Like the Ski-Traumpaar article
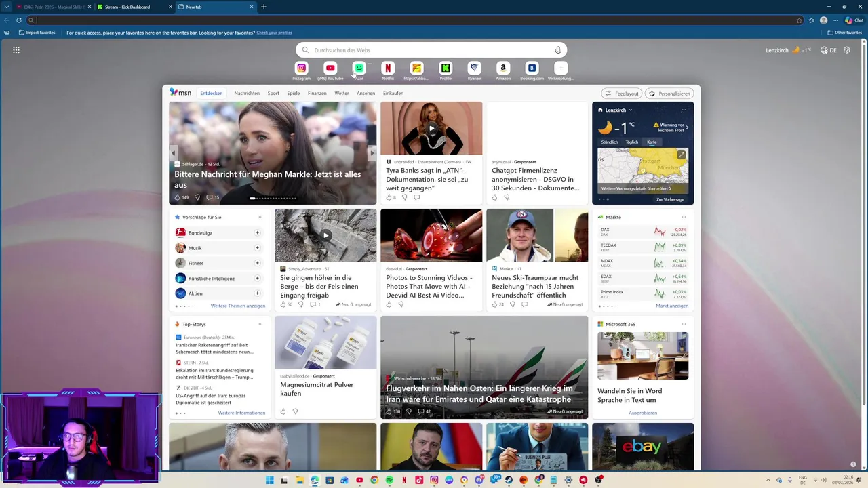The image size is (868, 488). coord(494,304)
